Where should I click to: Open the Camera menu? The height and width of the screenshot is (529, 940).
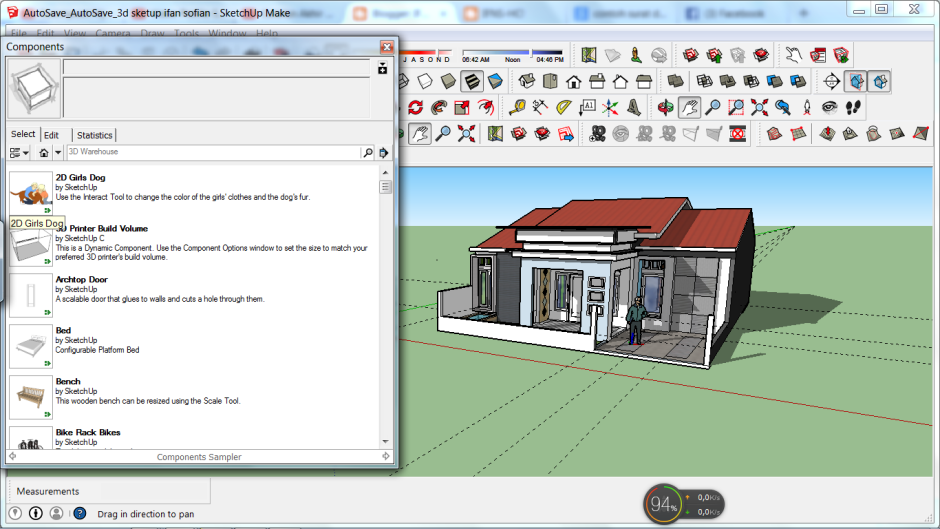[x=113, y=34]
